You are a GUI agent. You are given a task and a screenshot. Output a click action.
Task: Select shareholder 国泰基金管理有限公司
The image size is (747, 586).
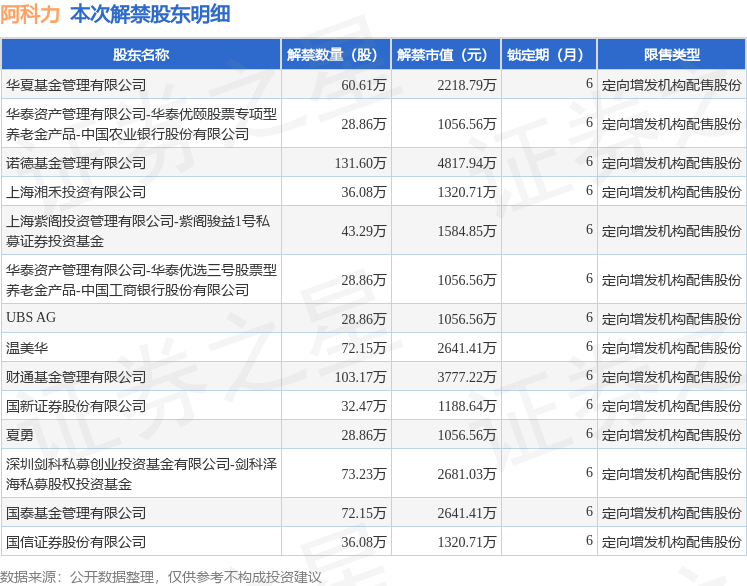pyautogui.click(x=76, y=513)
